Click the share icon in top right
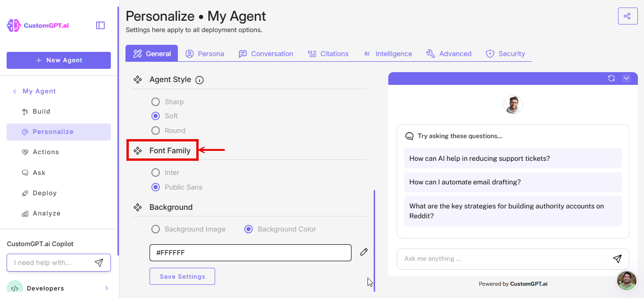The height and width of the screenshot is (298, 644). click(x=627, y=16)
